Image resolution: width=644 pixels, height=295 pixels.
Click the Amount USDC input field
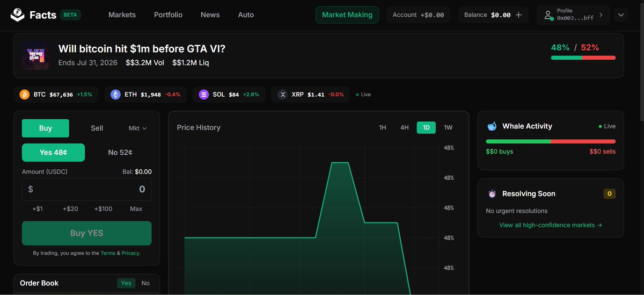(86, 189)
